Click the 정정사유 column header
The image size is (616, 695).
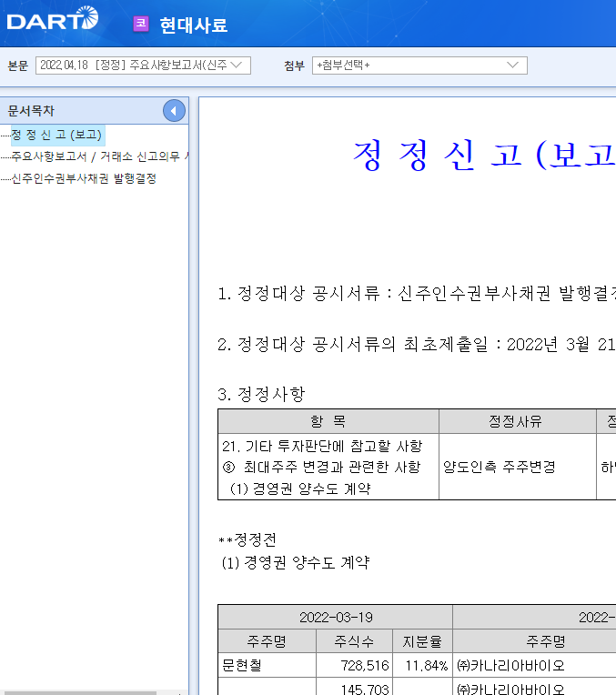pyautogui.click(x=517, y=421)
